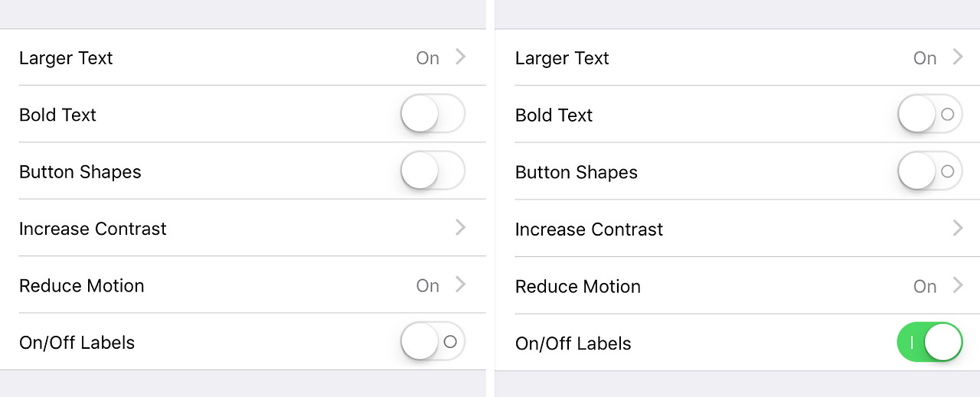Enable On/Off Labels switch in left panel
The image size is (980, 397).
click(x=433, y=342)
